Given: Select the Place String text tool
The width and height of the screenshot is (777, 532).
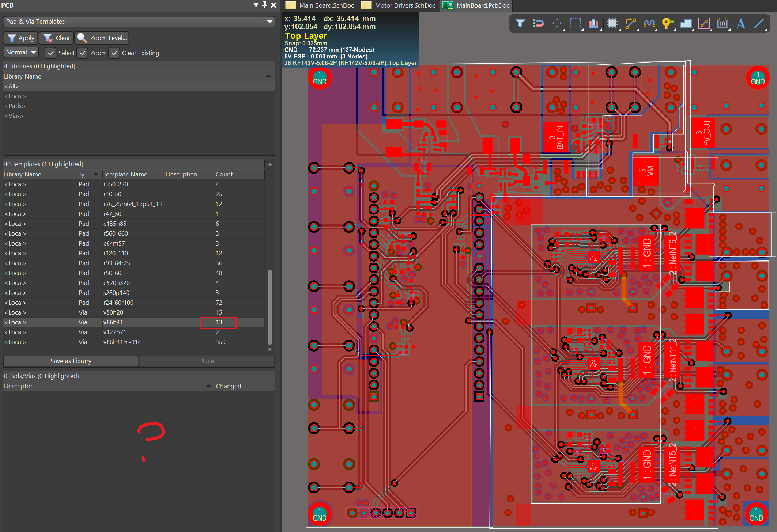Looking at the screenshot, I should point(741,23).
